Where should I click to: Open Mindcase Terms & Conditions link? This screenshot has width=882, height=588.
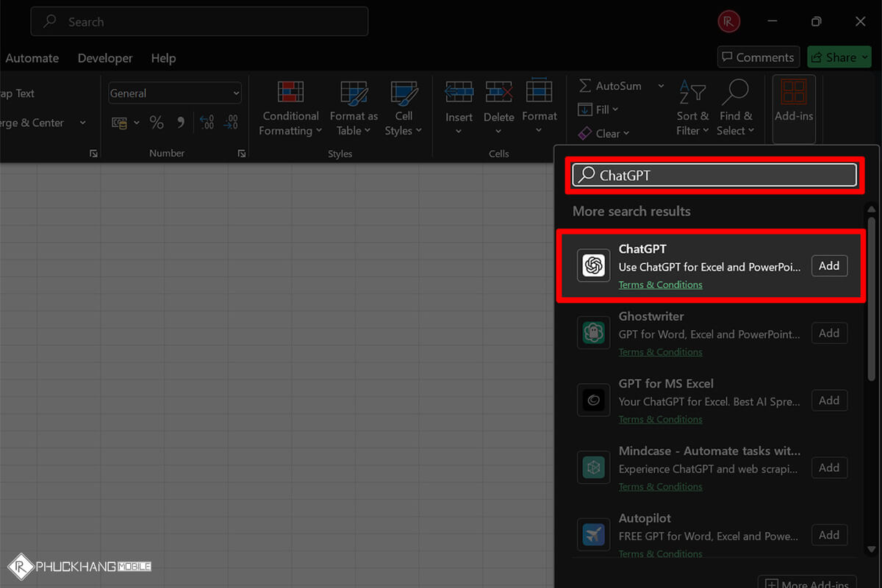click(x=660, y=487)
